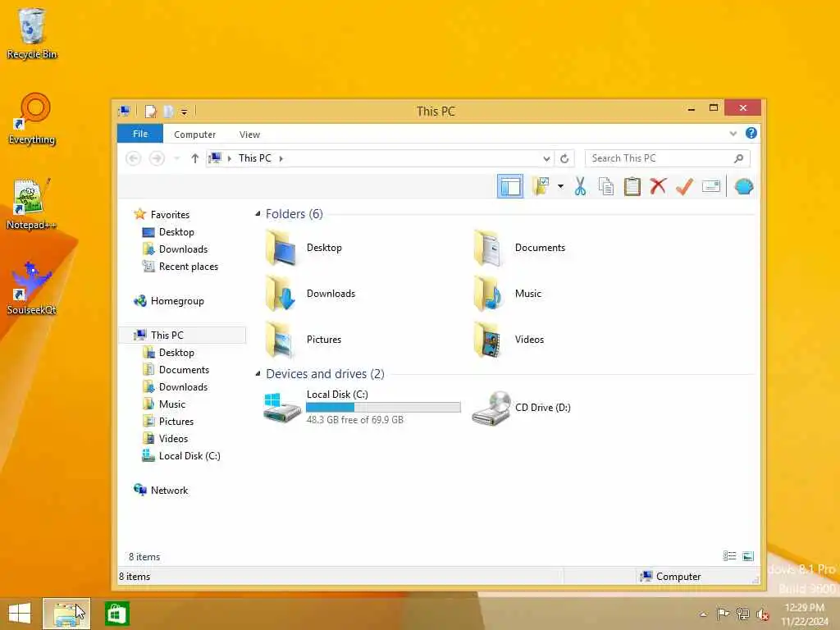Select This PC in navigation pane
Image resolution: width=840 pixels, height=630 pixels.
tap(167, 336)
